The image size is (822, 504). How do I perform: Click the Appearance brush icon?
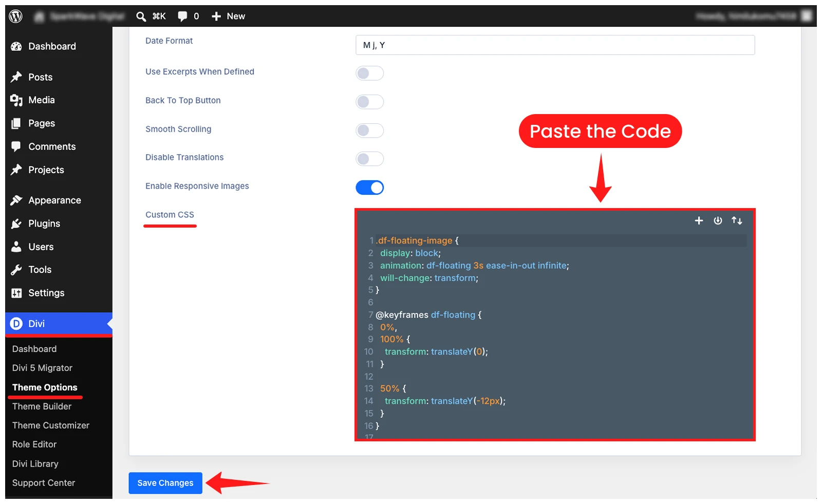pyautogui.click(x=16, y=200)
